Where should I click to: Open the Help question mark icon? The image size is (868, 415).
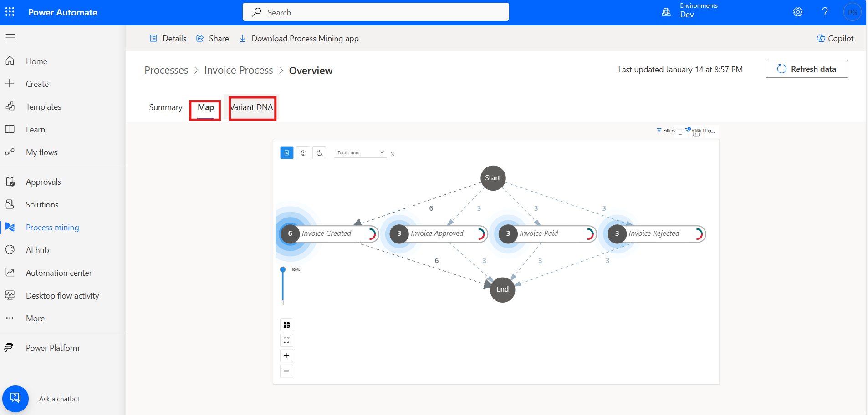825,12
